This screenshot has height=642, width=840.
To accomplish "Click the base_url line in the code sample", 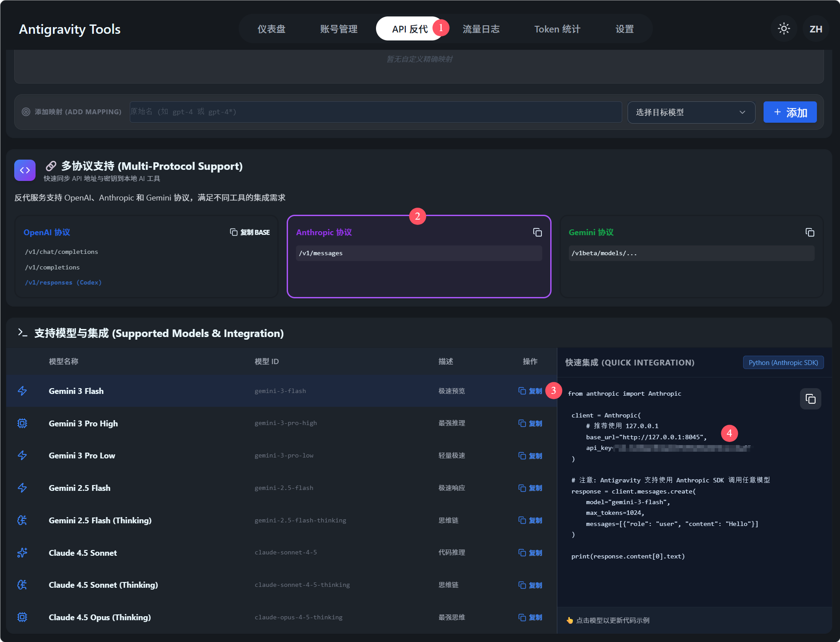I will 646,437.
